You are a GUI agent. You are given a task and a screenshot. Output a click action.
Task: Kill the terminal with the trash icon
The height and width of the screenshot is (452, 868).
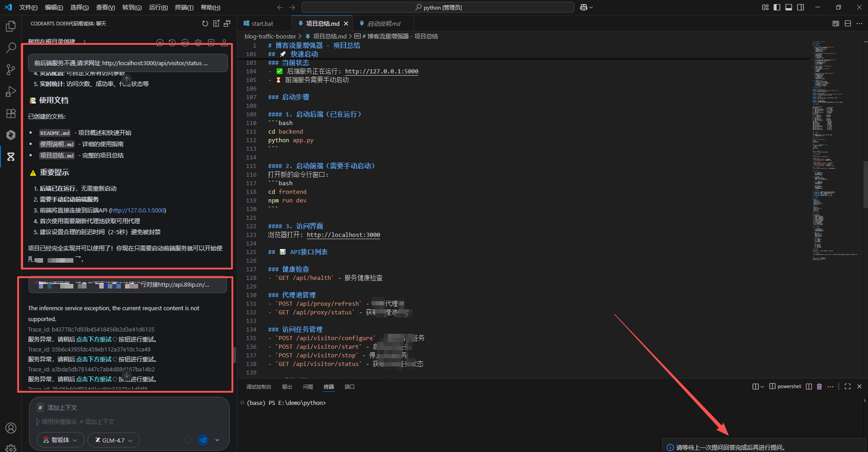point(819,386)
